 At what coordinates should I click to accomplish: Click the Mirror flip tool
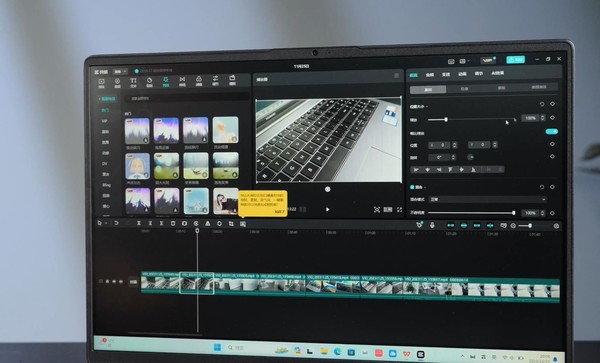(207, 223)
